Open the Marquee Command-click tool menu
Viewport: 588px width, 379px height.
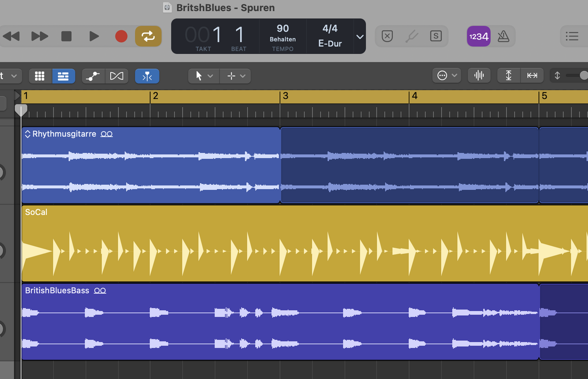tap(235, 76)
